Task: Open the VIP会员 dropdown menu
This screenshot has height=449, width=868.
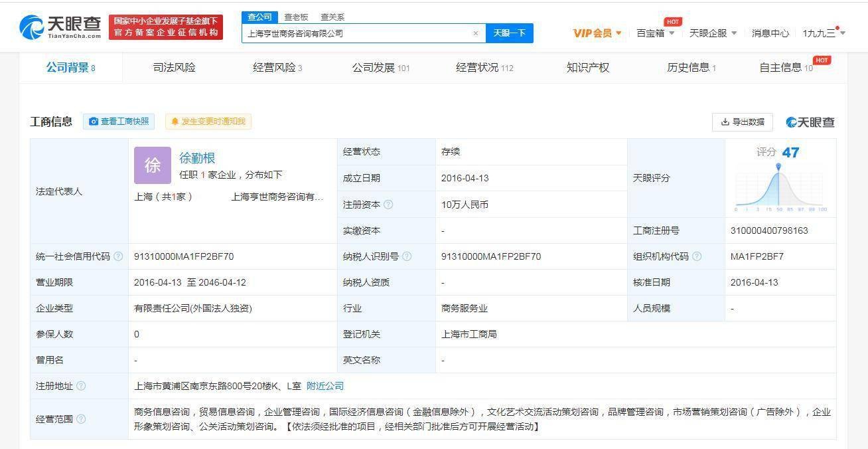Action: [595, 33]
